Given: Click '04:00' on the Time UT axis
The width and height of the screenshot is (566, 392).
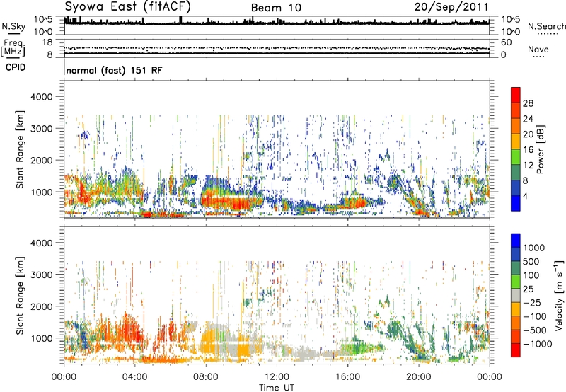Looking at the screenshot, I should 134,377.
